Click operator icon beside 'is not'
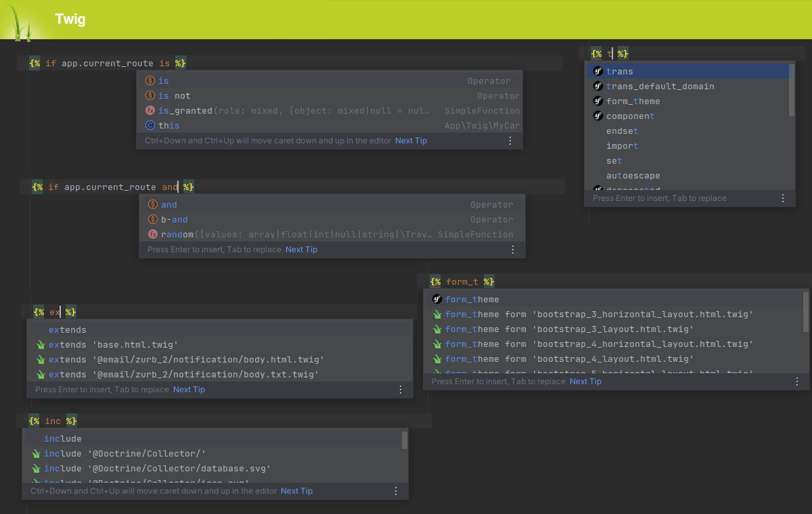812x514 pixels. coord(151,96)
